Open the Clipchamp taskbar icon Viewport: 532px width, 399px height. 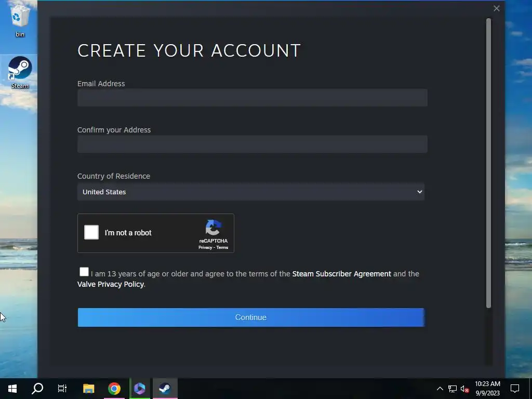click(140, 389)
